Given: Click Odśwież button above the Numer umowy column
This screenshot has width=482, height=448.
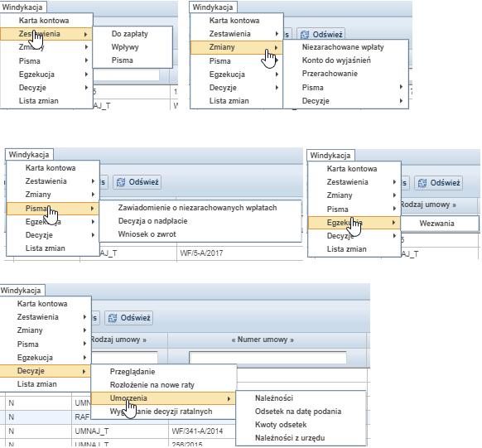Looking at the screenshot, I should pos(129,318).
